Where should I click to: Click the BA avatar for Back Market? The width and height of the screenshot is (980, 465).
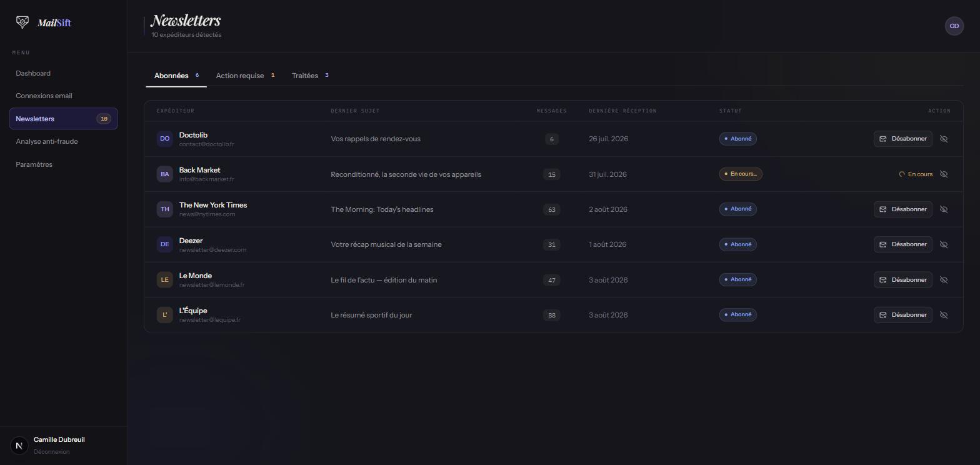pyautogui.click(x=164, y=174)
